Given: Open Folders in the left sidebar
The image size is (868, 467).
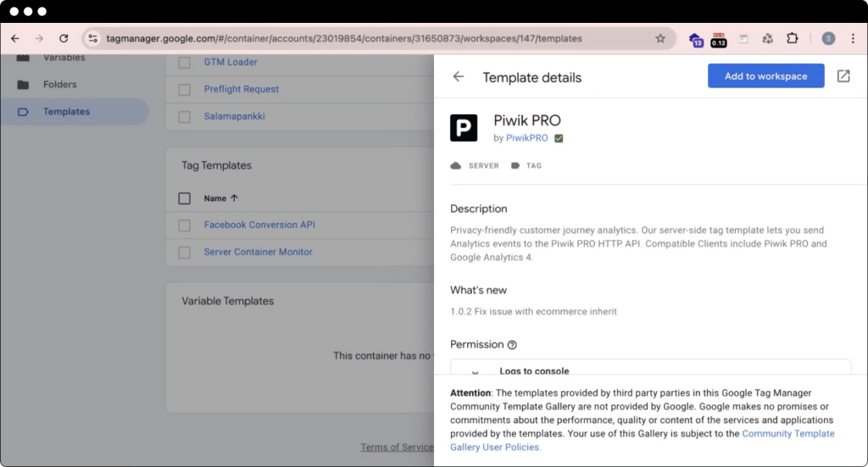Looking at the screenshot, I should click(x=59, y=85).
